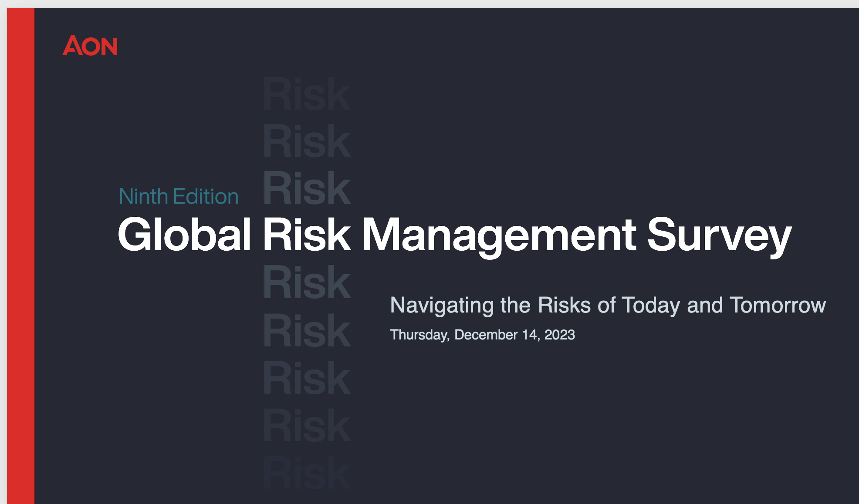Image resolution: width=859 pixels, height=504 pixels.
Task: Click the second faded "Risk" from the top
Action: click(x=307, y=141)
